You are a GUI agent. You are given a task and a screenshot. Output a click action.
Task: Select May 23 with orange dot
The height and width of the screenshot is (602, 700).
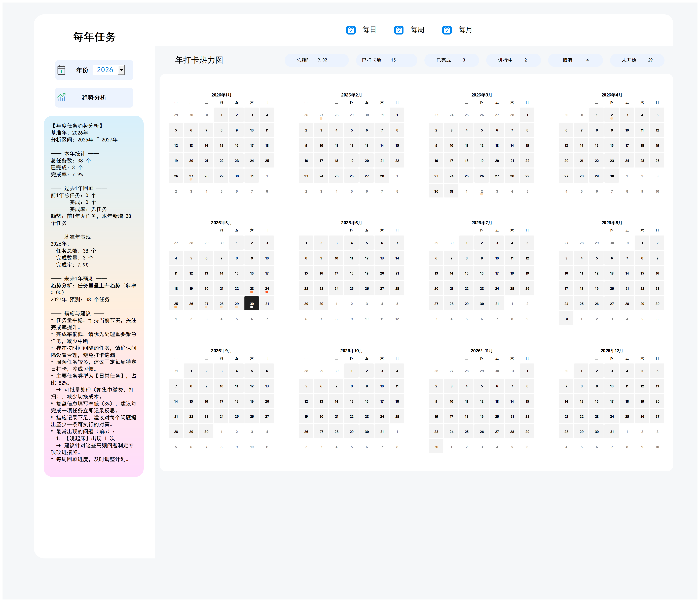252,288
